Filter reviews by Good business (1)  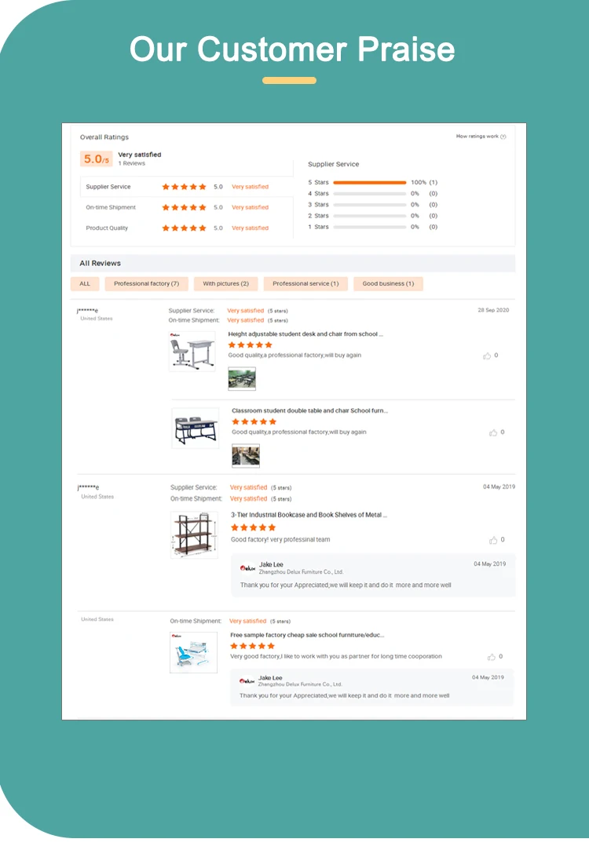coord(388,284)
